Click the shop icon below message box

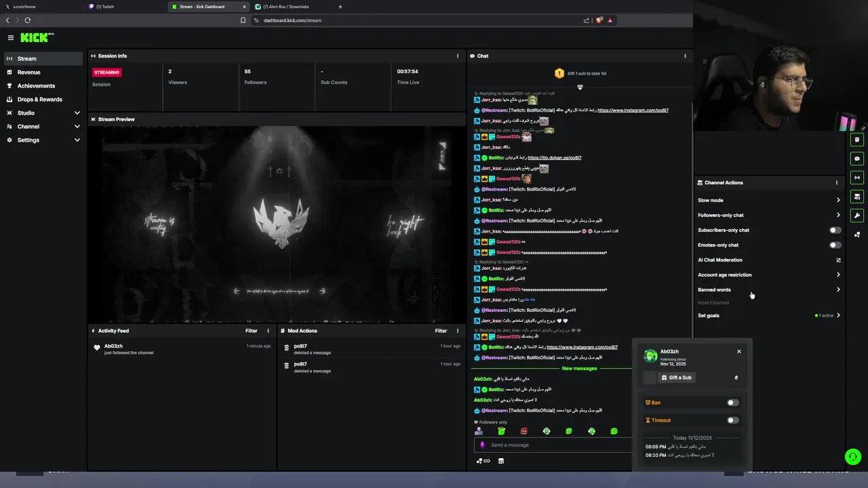tap(501, 461)
